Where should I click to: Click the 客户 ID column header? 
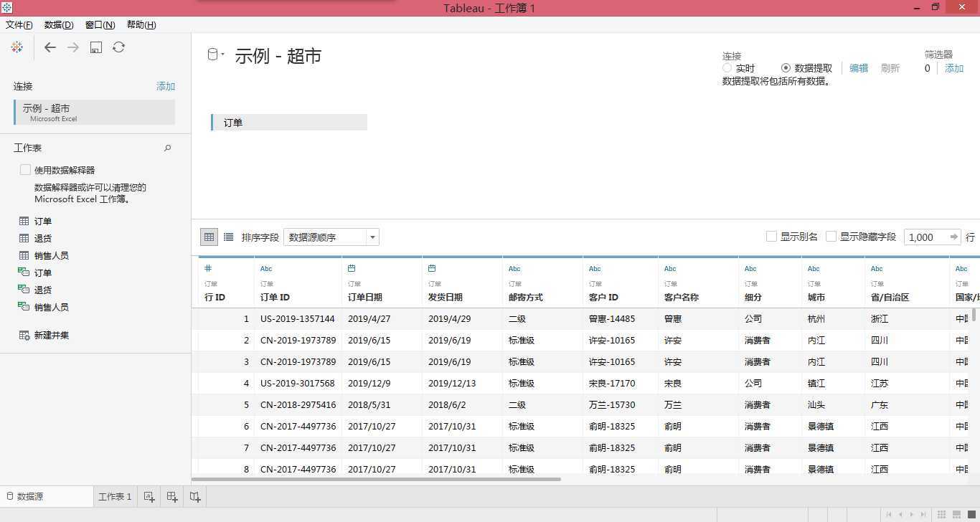620,283
